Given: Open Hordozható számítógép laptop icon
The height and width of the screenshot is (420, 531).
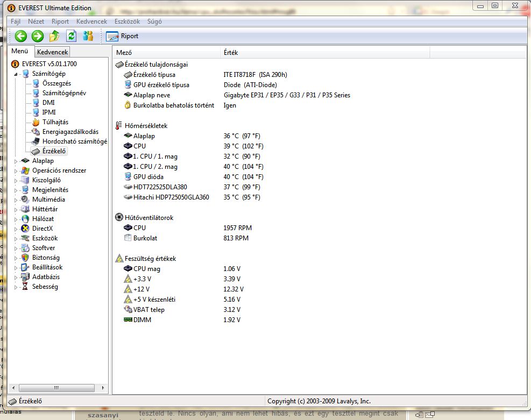Looking at the screenshot, I should tap(36, 141).
